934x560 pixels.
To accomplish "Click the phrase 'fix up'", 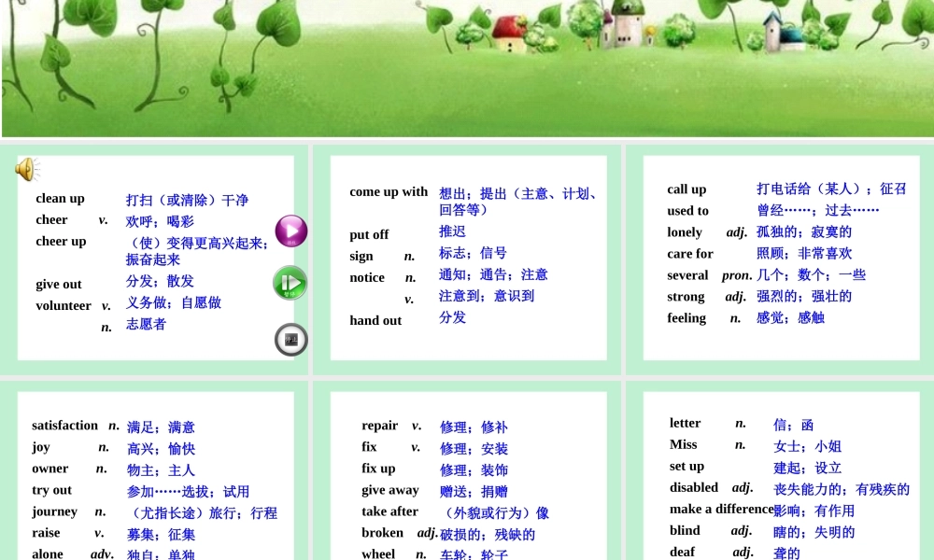I will [378, 469].
